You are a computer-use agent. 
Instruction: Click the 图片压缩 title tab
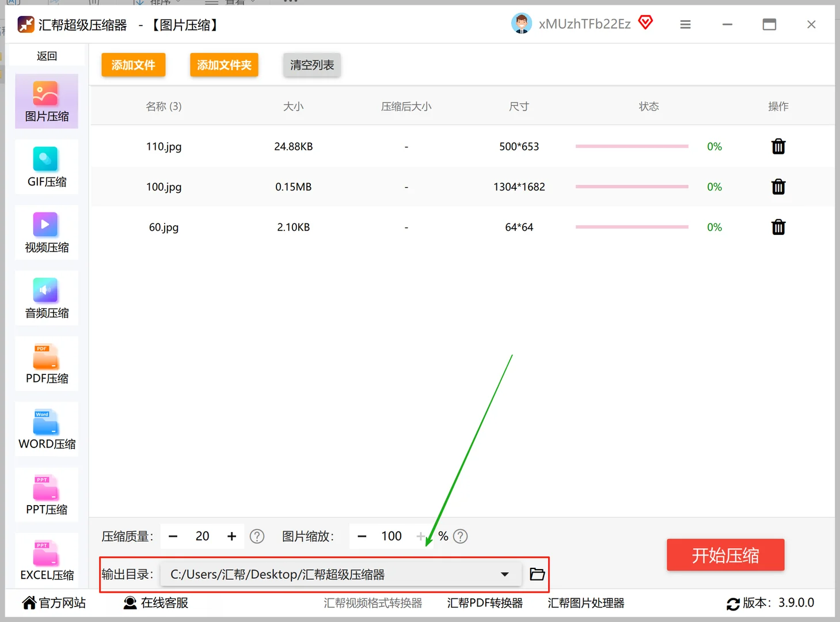(184, 25)
